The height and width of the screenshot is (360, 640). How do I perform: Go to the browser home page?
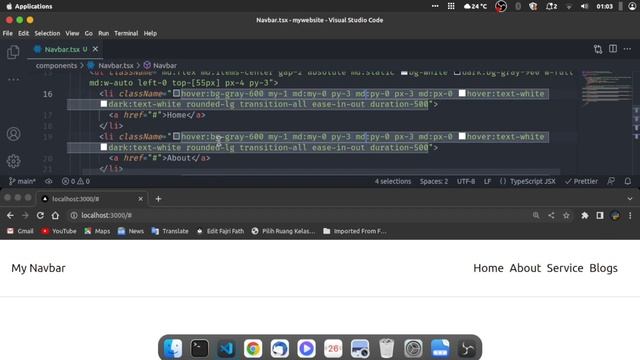pyautogui.click(x=55, y=215)
